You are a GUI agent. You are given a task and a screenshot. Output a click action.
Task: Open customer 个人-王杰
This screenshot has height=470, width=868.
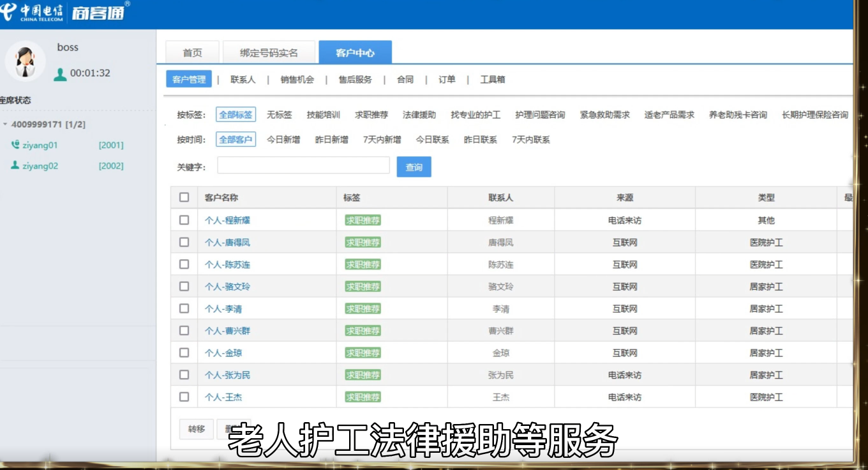click(x=223, y=397)
